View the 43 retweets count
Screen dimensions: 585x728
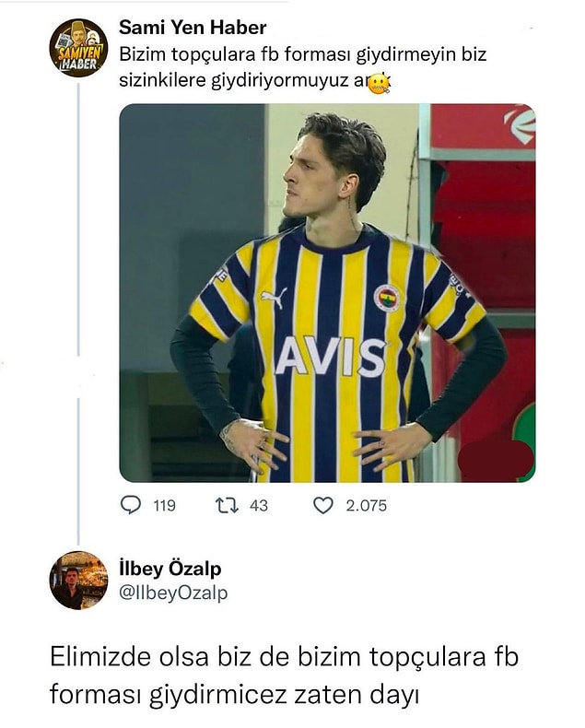pos(259,506)
